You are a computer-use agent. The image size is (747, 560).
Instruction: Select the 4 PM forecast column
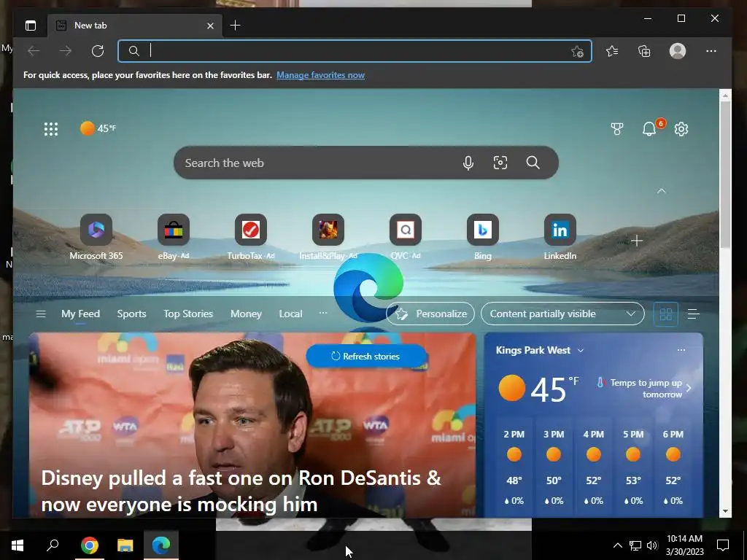coord(594,467)
